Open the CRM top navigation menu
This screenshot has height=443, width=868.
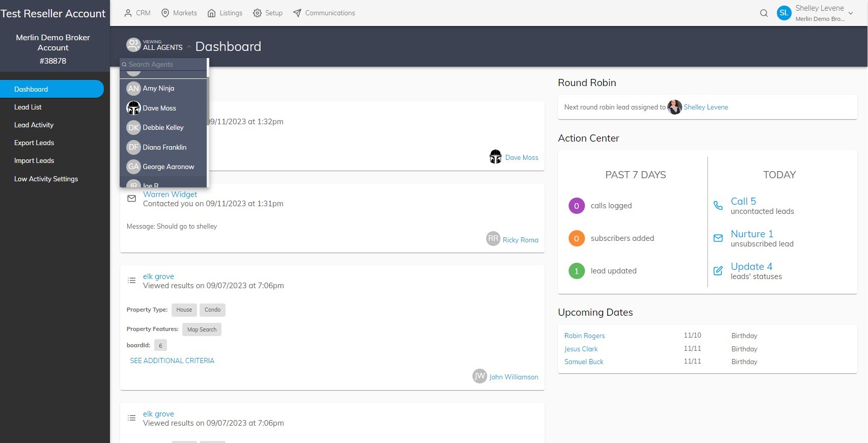pos(137,13)
